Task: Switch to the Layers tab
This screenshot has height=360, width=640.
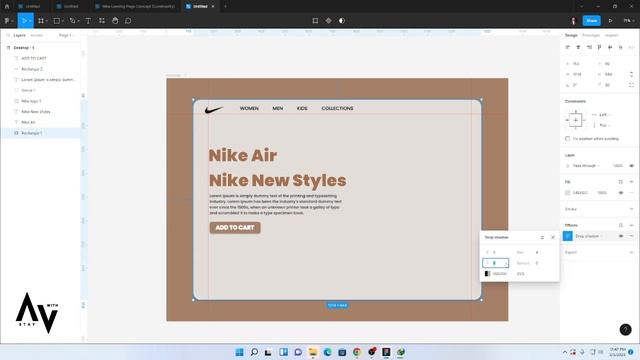Action: click(x=19, y=36)
